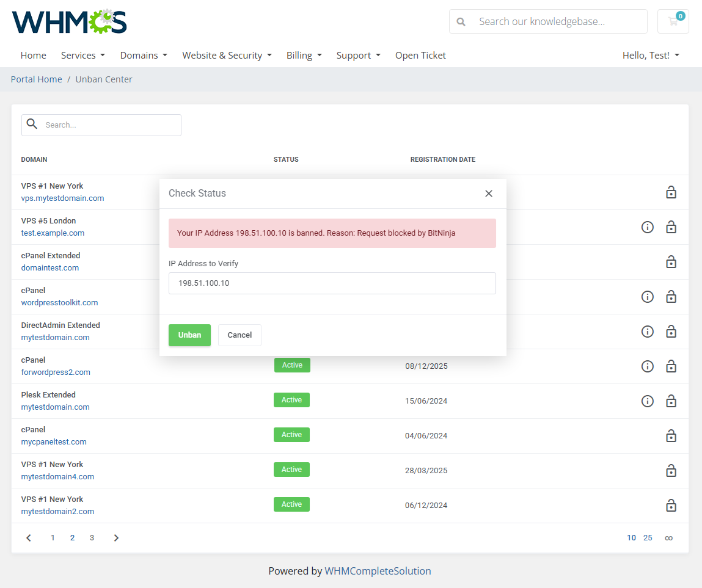Click the info icon next to test.example.com
The width and height of the screenshot is (702, 588).
pos(647,227)
